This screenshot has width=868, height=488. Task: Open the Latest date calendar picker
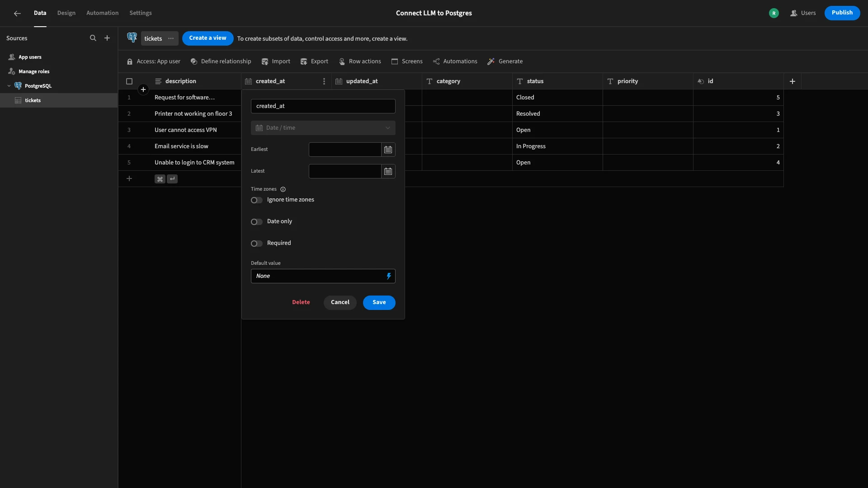pyautogui.click(x=388, y=171)
